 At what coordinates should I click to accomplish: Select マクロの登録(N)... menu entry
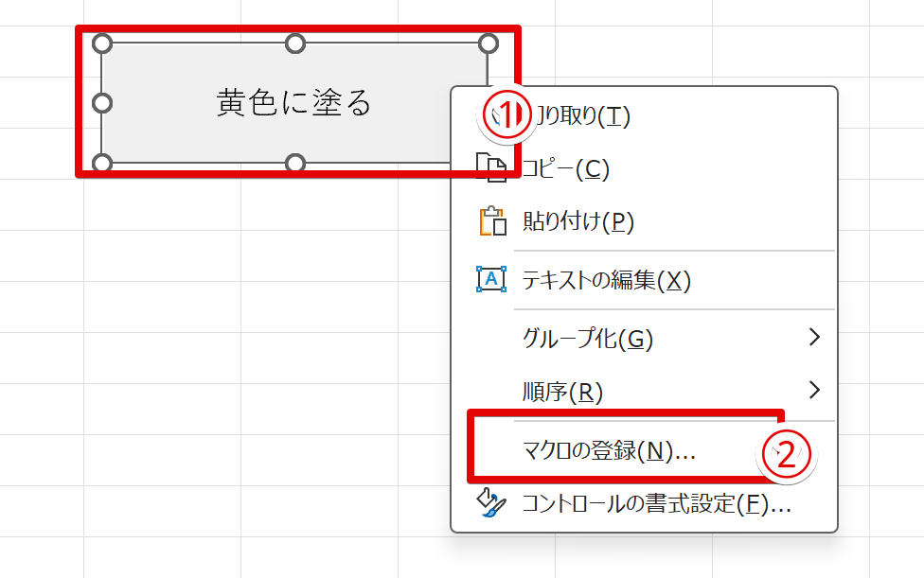[644, 451]
